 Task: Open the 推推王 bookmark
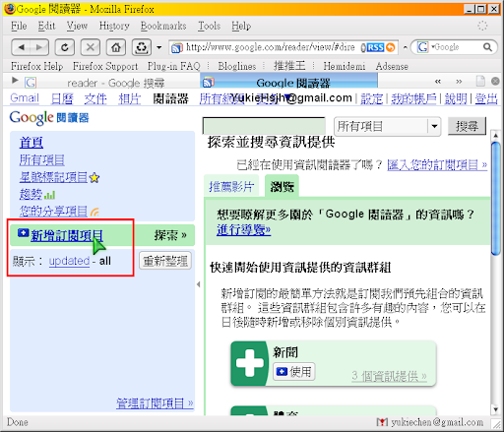click(289, 66)
